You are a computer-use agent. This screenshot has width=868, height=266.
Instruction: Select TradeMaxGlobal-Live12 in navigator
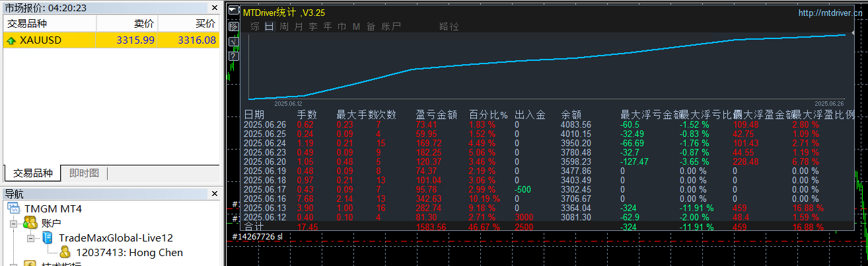point(116,238)
